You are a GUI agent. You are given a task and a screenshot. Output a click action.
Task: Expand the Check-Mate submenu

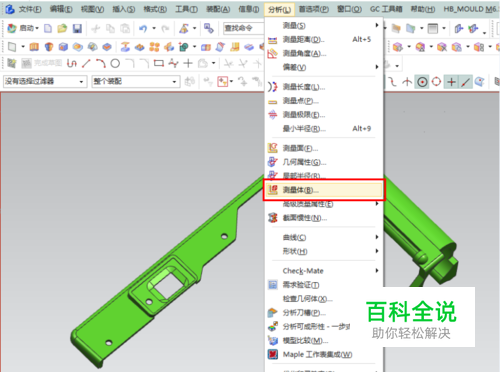click(x=323, y=271)
